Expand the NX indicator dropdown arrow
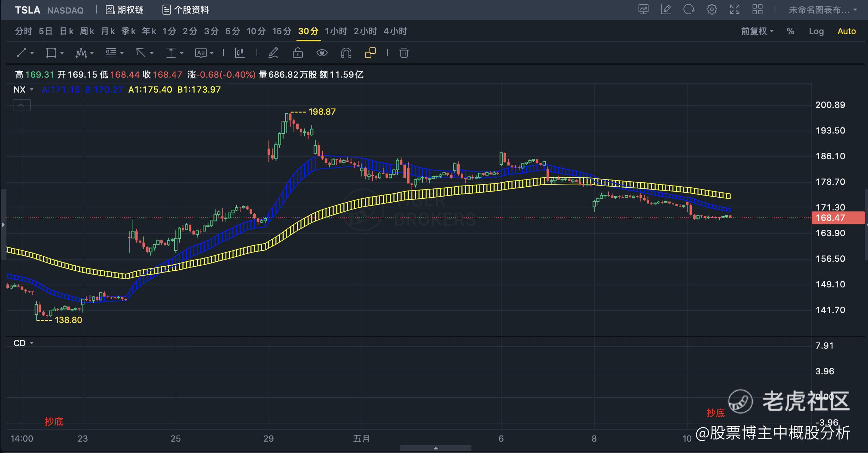Screen dimensions: 868x453 (x=32, y=90)
